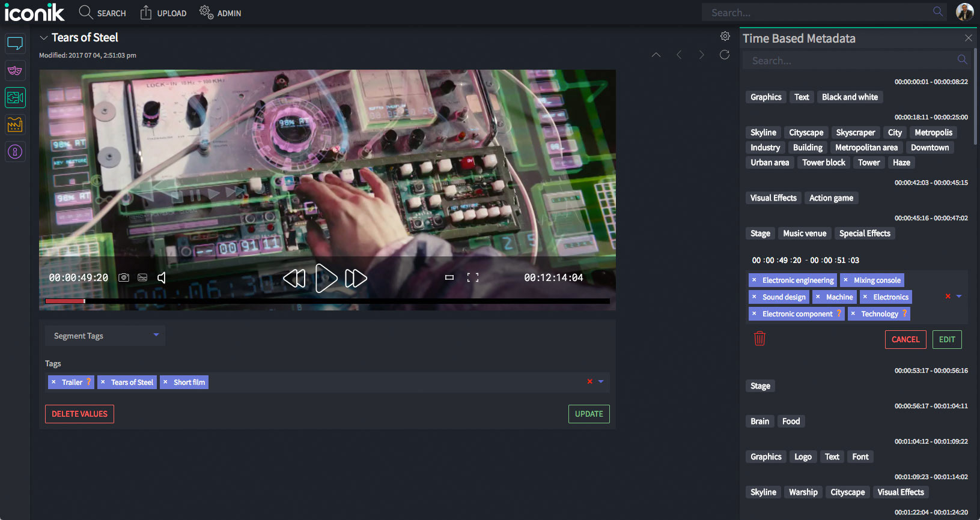Remove the Short film tag
This screenshot has width=980, height=520.
165,382
